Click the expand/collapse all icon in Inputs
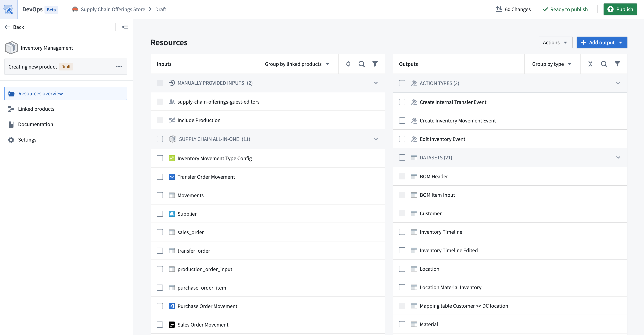 click(348, 64)
